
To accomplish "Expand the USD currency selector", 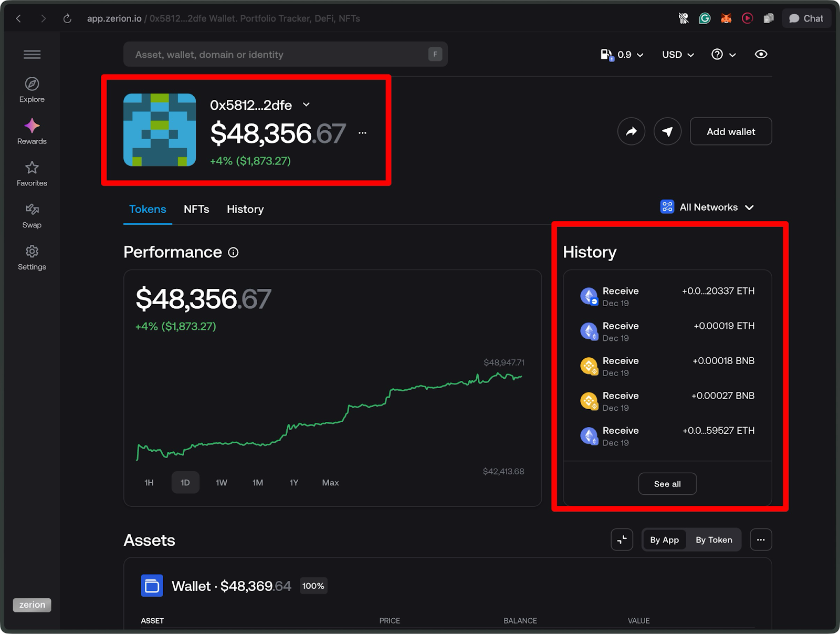I will (677, 54).
